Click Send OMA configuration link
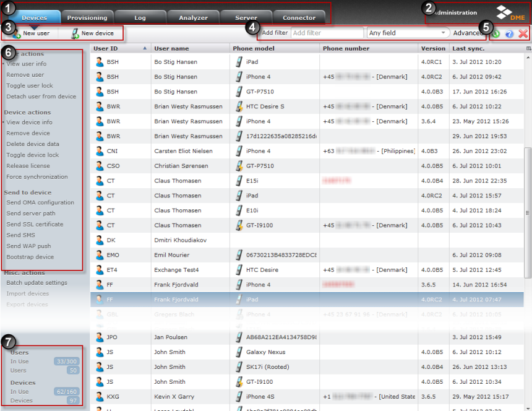Image resolution: width=532 pixels, height=411 pixels. click(40, 202)
